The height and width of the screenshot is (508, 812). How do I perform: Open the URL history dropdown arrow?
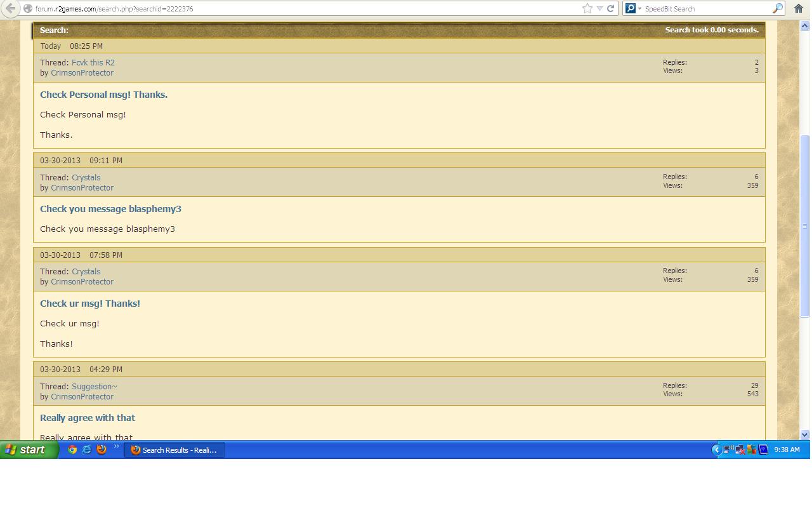point(599,8)
